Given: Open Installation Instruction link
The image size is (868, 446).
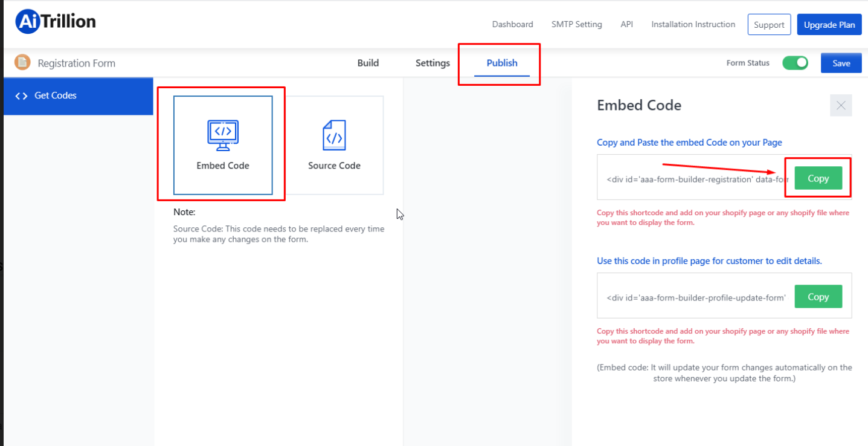Looking at the screenshot, I should pos(693,25).
